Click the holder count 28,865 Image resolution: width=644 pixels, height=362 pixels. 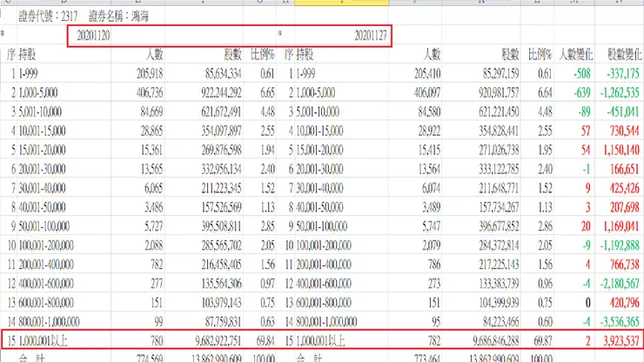pyautogui.click(x=152, y=131)
